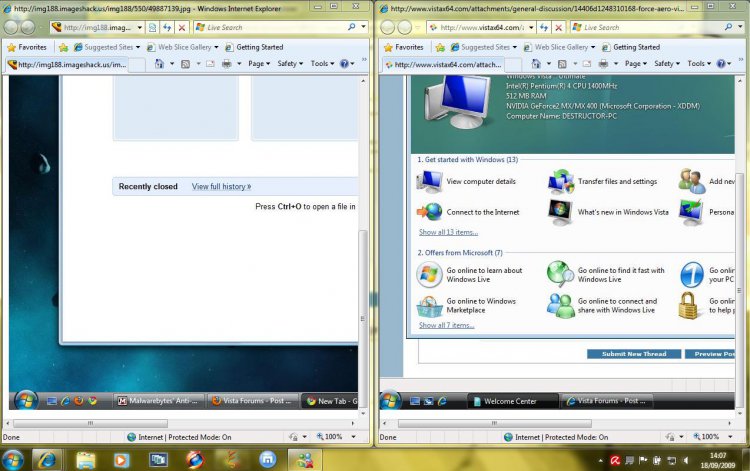Click the volume speaker tray icon
750x471 pixels.
coord(686,460)
